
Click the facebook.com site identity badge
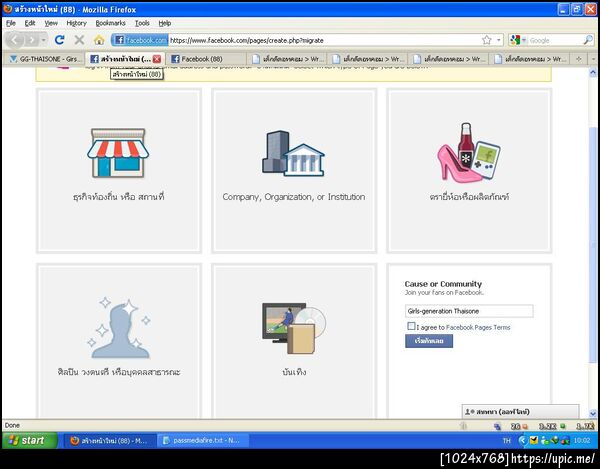[x=140, y=40]
